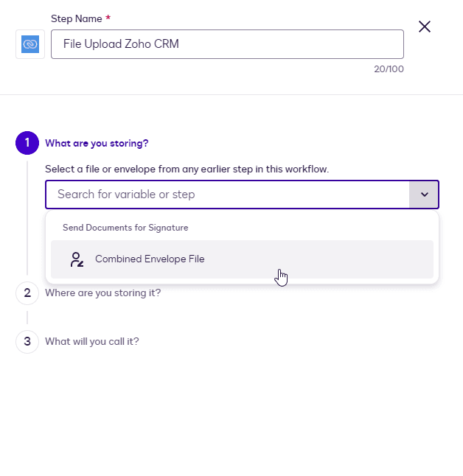Focus the Step Name text field
The height and width of the screenshot is (476, 463).
227,44
